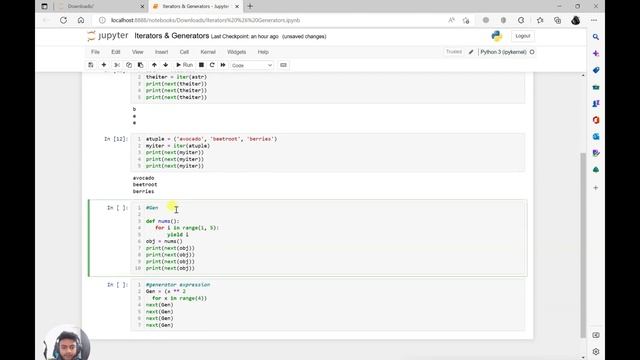This screenshot has height=360, width=640.
Task: Move the selected cell down
Action: pyautogui.click(x=165, y=65)
